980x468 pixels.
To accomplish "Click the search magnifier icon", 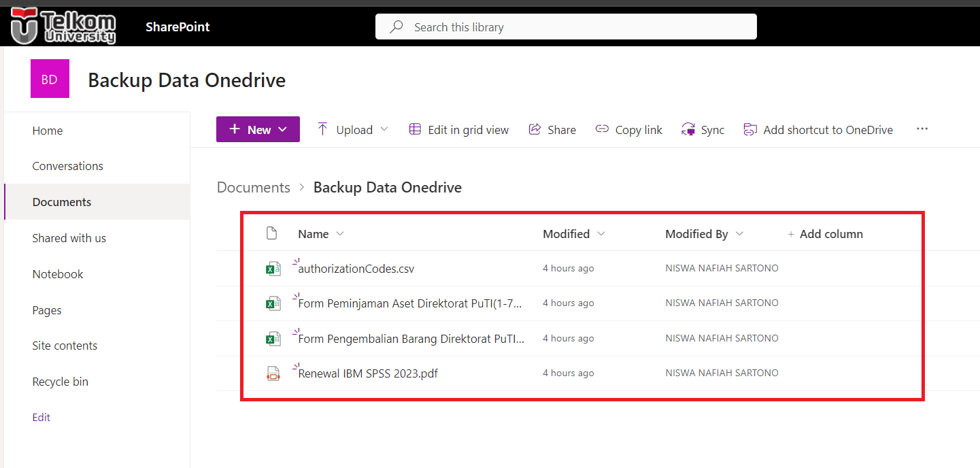I will [396, 27].
